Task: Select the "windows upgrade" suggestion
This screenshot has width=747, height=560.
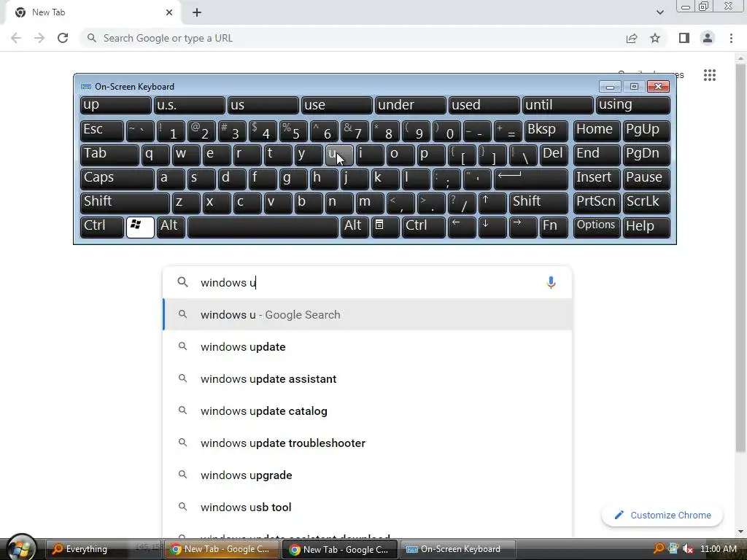Action: click(x=368, y=475)
